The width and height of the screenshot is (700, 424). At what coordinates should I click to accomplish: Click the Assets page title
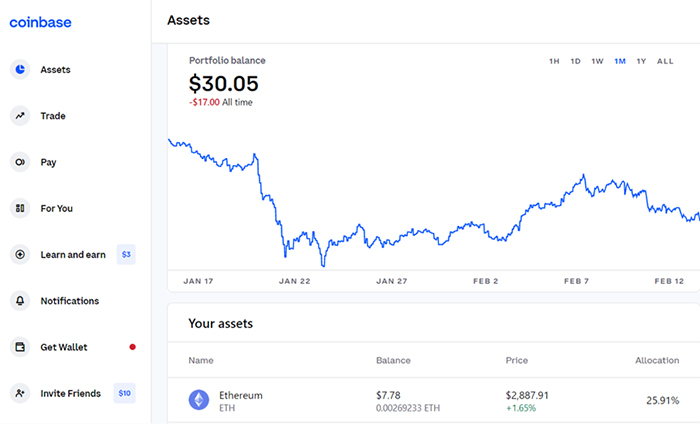(188, 20)
